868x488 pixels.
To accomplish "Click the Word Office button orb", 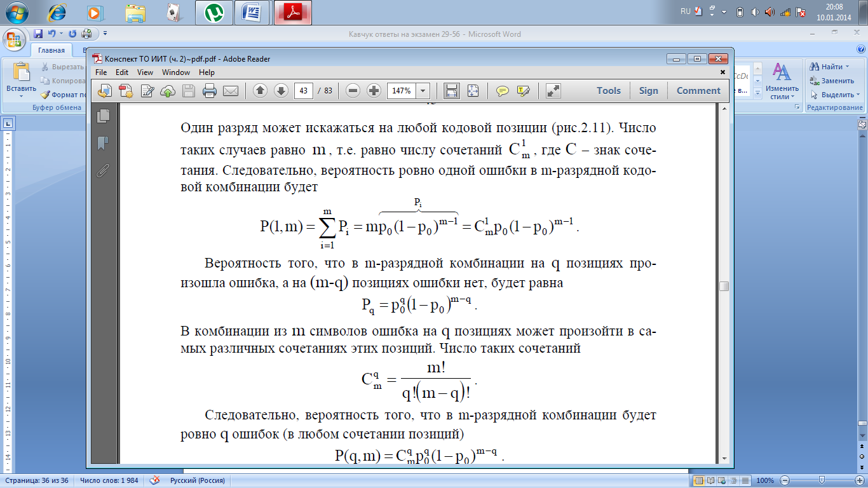I will [x=14, y=38].
